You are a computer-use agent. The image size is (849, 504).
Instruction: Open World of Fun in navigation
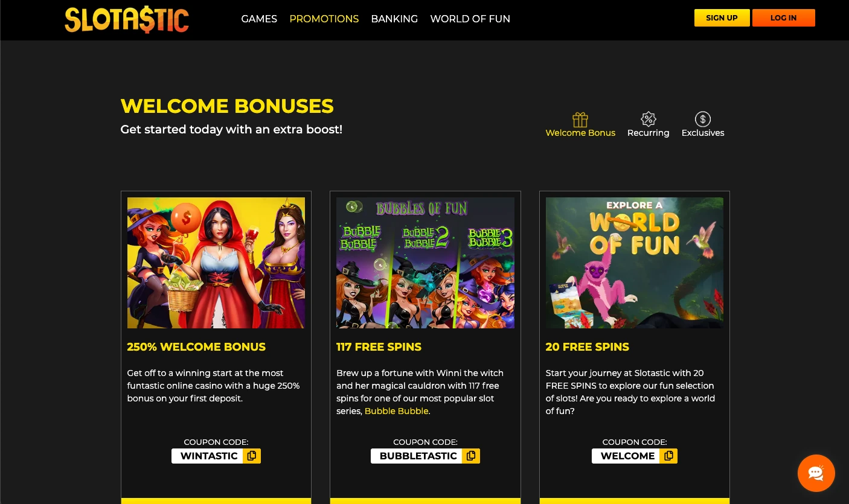click(x=470, y=19)
